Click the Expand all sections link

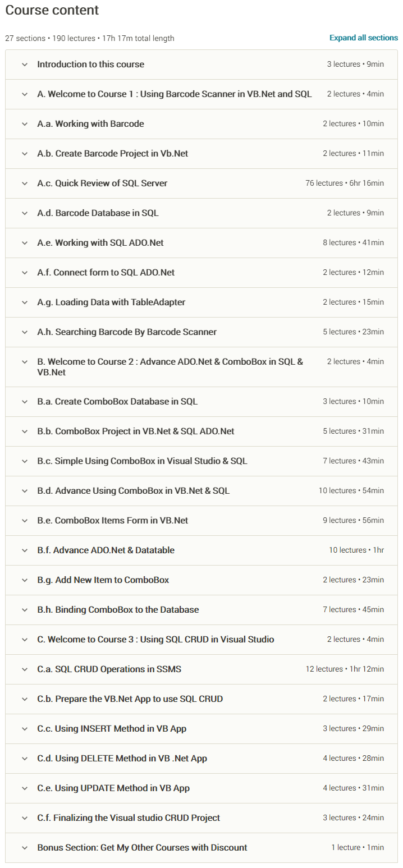364,38
